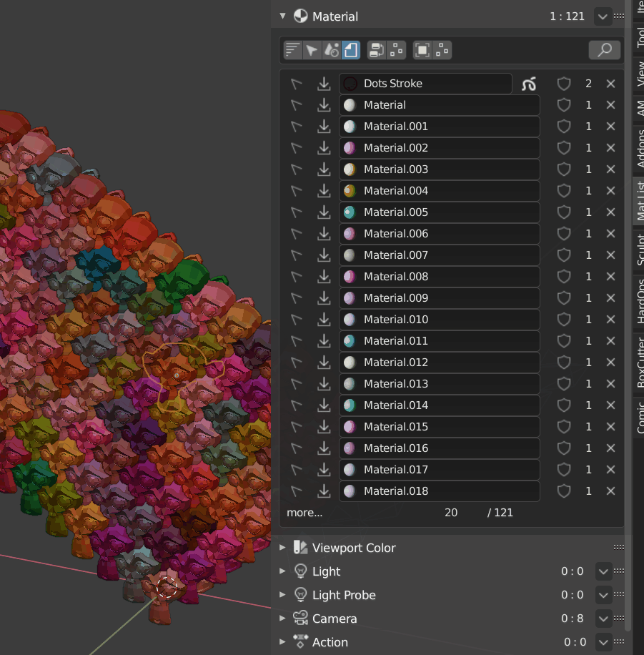The height and width of the screenshot is (655, 644).
Task: Open the Material panel dropdown chevron
Action: [603, 16]
